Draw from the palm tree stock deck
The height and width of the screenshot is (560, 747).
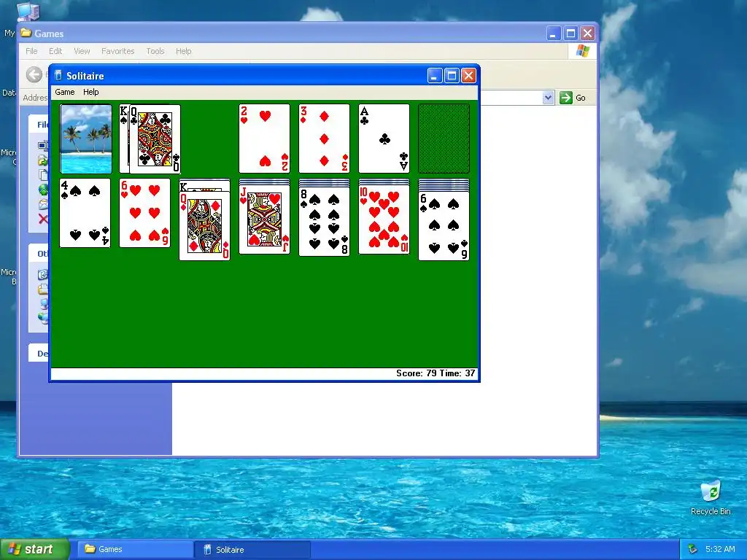pos(86,139)
